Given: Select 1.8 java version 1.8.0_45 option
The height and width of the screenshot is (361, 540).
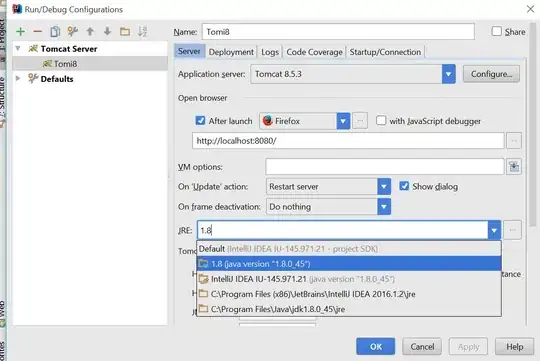Looking at the screenshot, I should [349, 264].
